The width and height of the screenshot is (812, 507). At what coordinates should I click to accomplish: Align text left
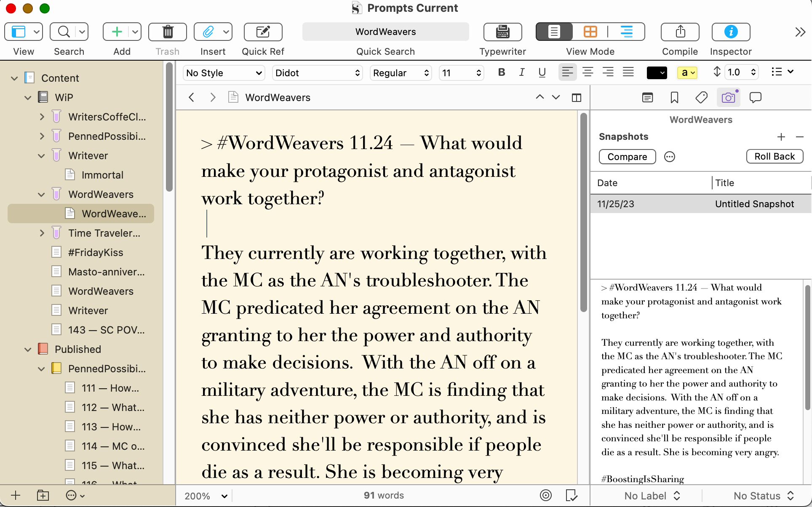tap(567, 72)
